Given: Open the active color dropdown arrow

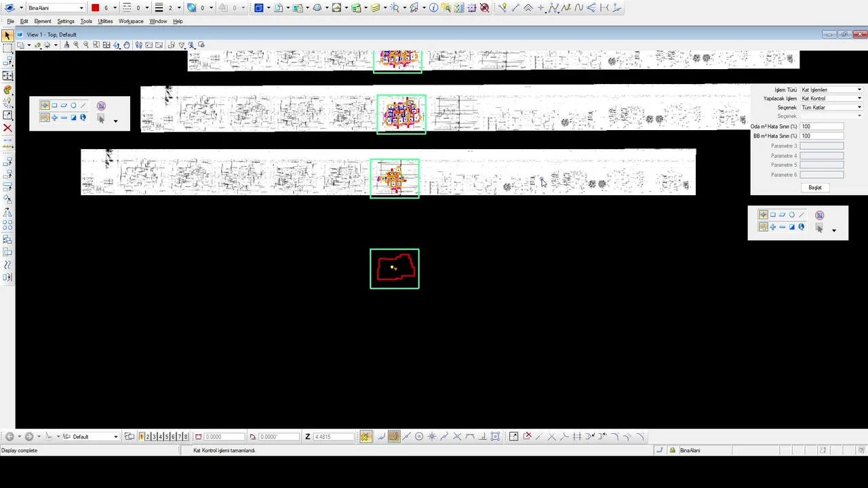Looking at the screenshot, I should coord(115,7).
